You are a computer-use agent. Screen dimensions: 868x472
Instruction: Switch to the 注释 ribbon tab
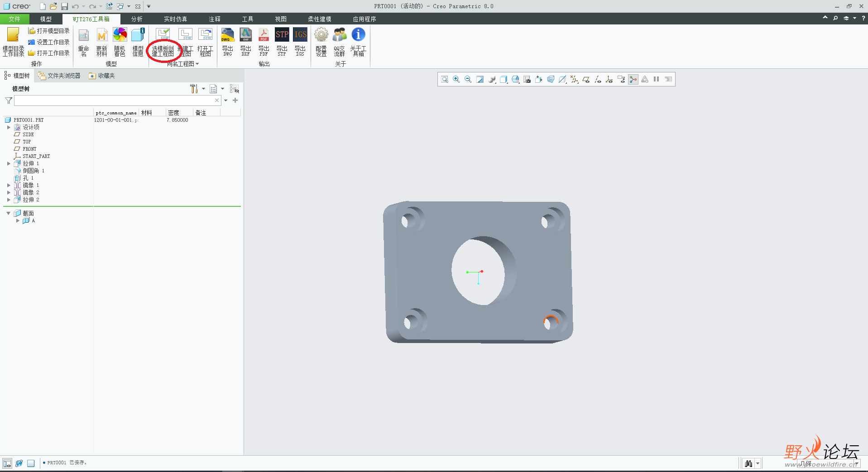pos(215,19)
